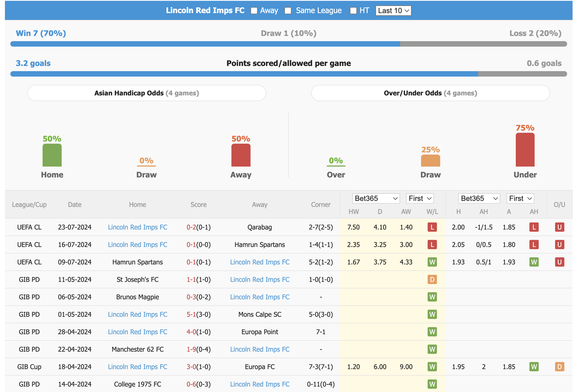Image resolution: width=578 pixels, height=392 pixels.
Task: Open the Bet365 dropdown above handicap columns
Action: tap(479, 198)
